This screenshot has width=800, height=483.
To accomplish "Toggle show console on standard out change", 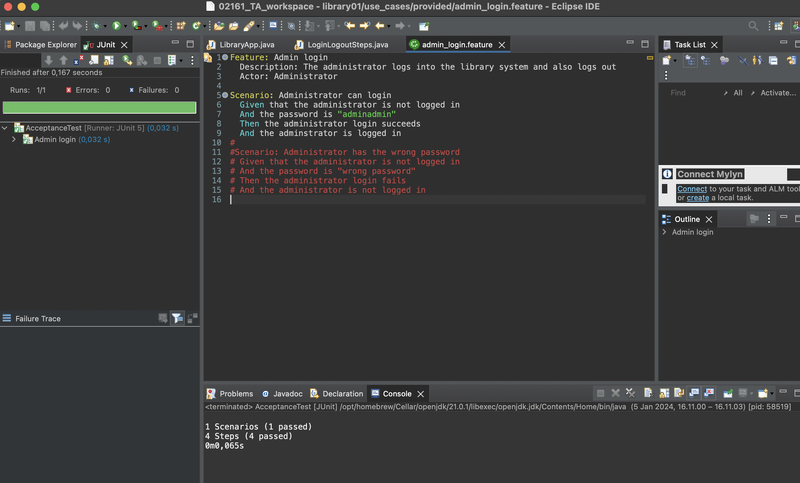I will [x=694, y=393].
